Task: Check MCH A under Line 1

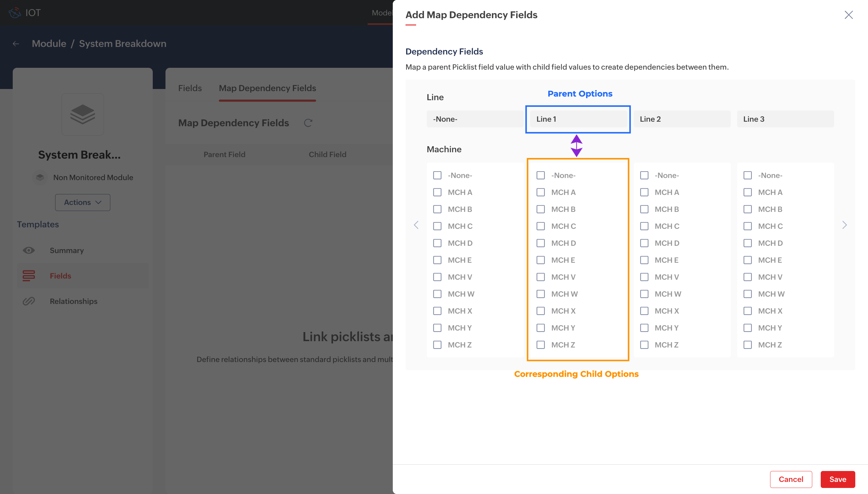Action: (540, 193)
